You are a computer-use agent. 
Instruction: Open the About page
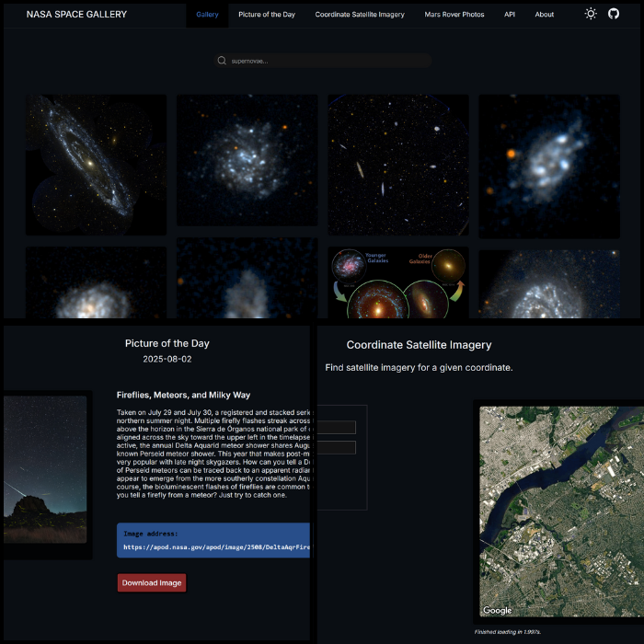click(x=545, y=15)
